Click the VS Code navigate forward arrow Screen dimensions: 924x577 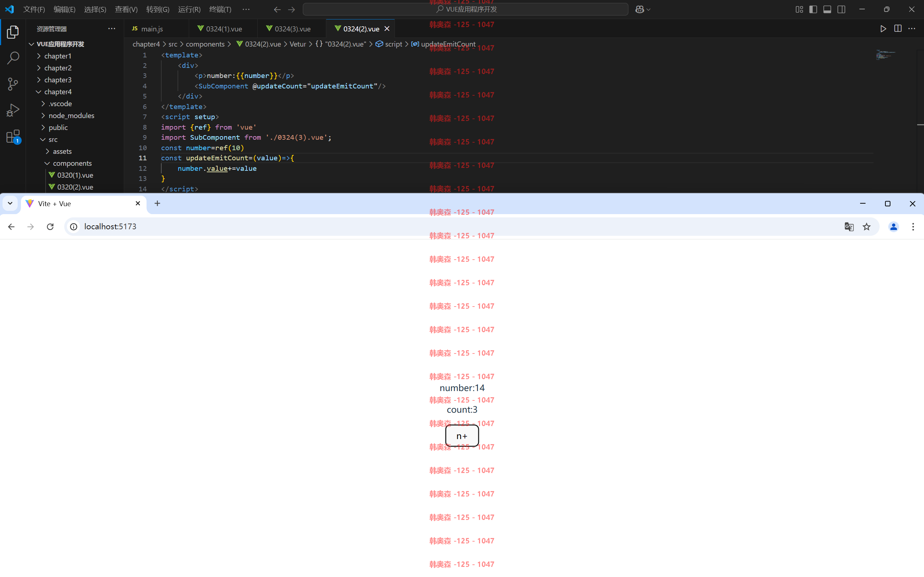pyautogui.click(x=291, y=9)
